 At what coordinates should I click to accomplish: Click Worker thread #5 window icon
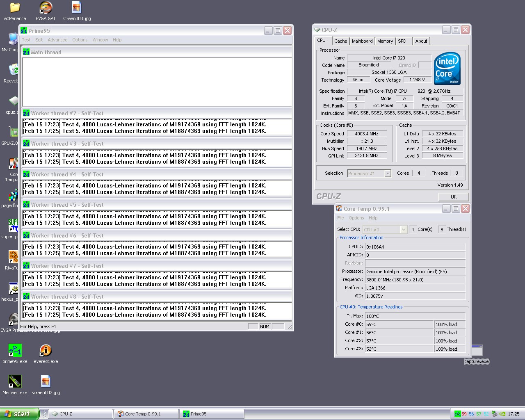click(x=26, y=205)
